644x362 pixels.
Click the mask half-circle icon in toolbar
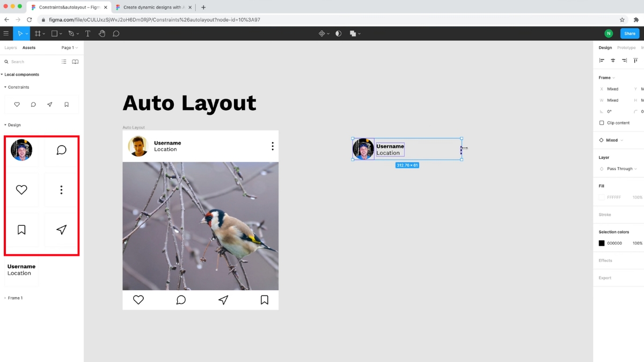point(338,33)
